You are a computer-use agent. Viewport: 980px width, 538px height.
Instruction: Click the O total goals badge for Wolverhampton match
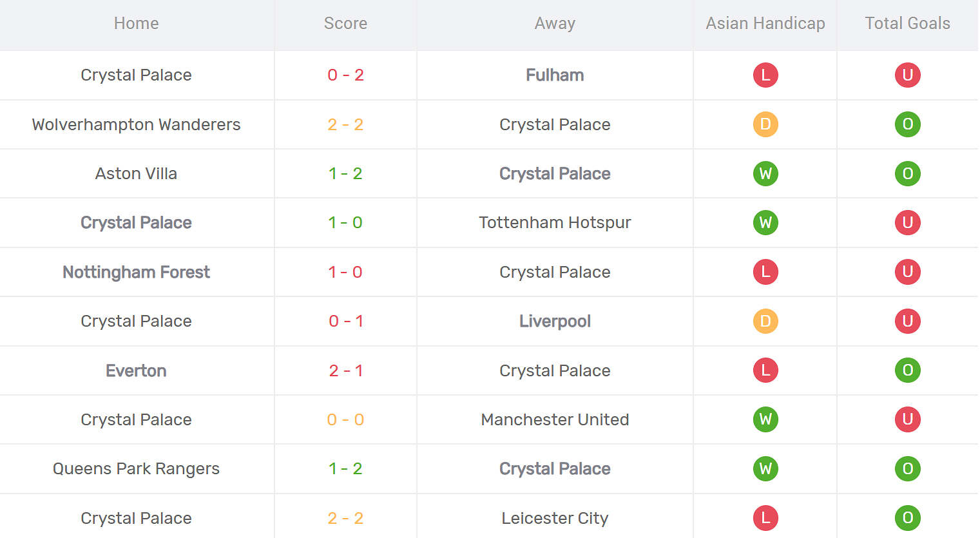(907, 124)
